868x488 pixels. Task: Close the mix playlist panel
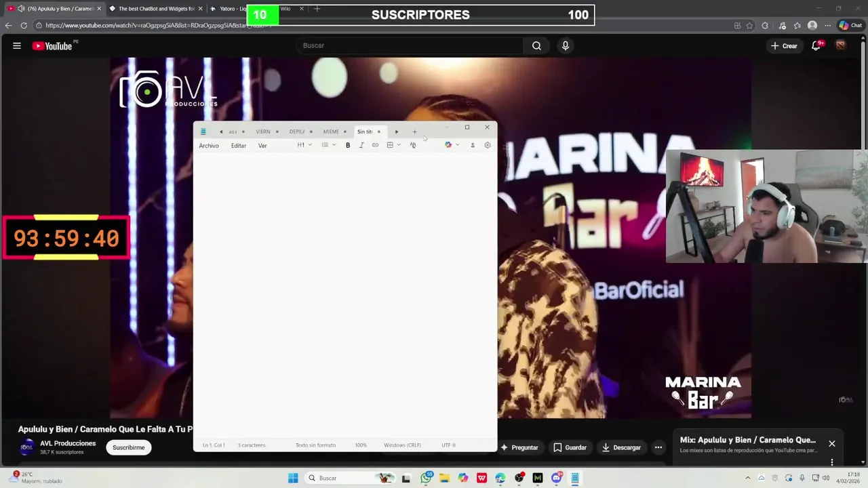[832, 444]
